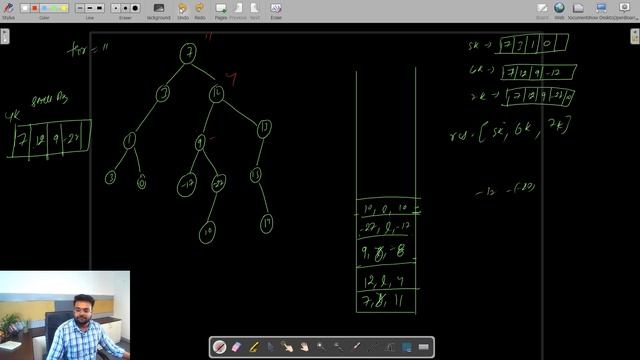The width and height of the screenshot is (640, 360).
Task: Select the blue pen color
Action: 44,8
